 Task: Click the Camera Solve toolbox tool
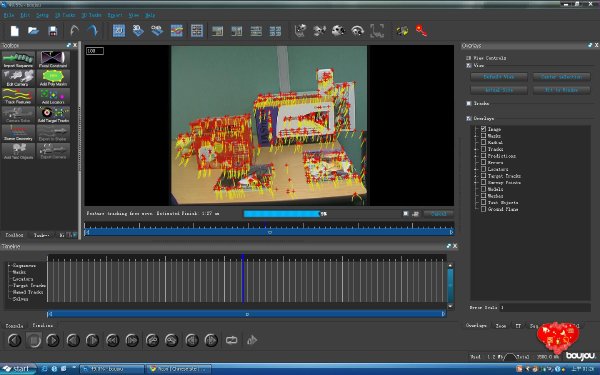(x=18, y=115)
